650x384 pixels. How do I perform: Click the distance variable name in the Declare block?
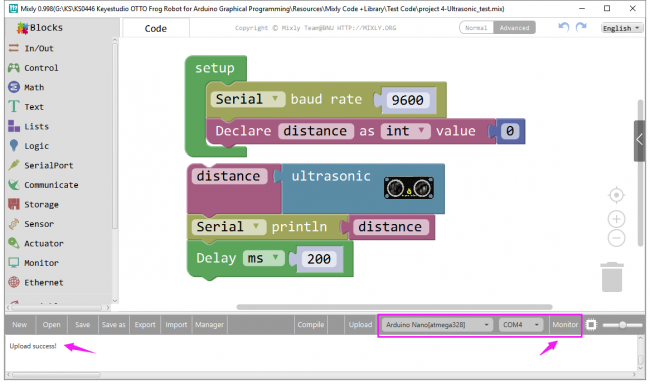(315, 131)
